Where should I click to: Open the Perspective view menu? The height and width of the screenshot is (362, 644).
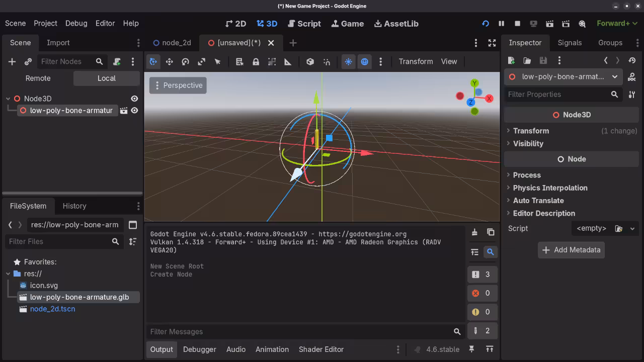coord(178,85)
